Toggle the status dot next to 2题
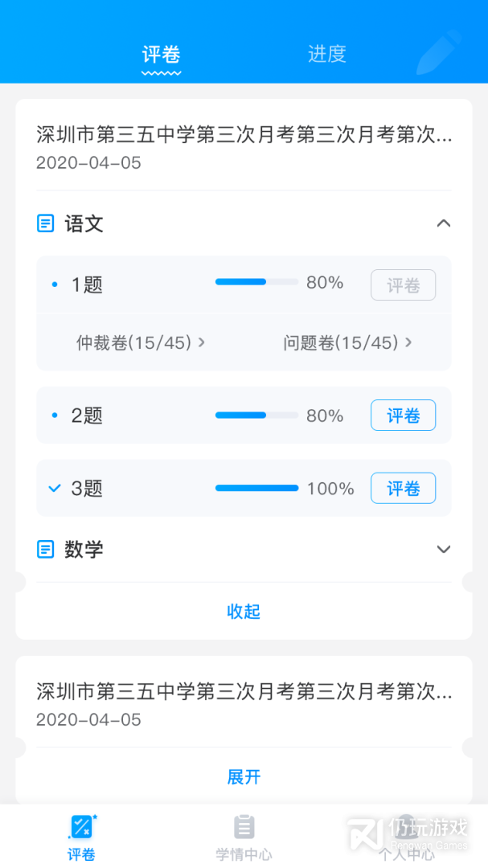Screen dimensions: 488x868 54,415
